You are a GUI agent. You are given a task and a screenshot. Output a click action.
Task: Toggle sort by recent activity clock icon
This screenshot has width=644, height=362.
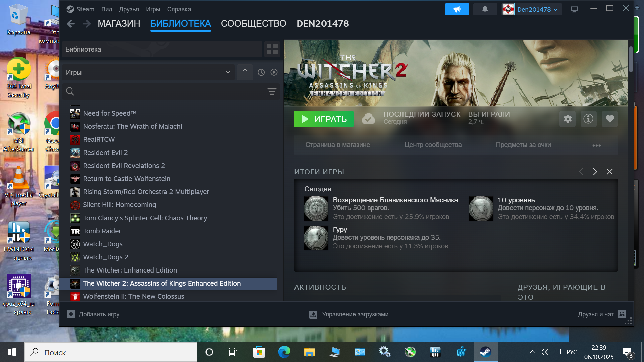pyautogui.click(x=261, y=72)
